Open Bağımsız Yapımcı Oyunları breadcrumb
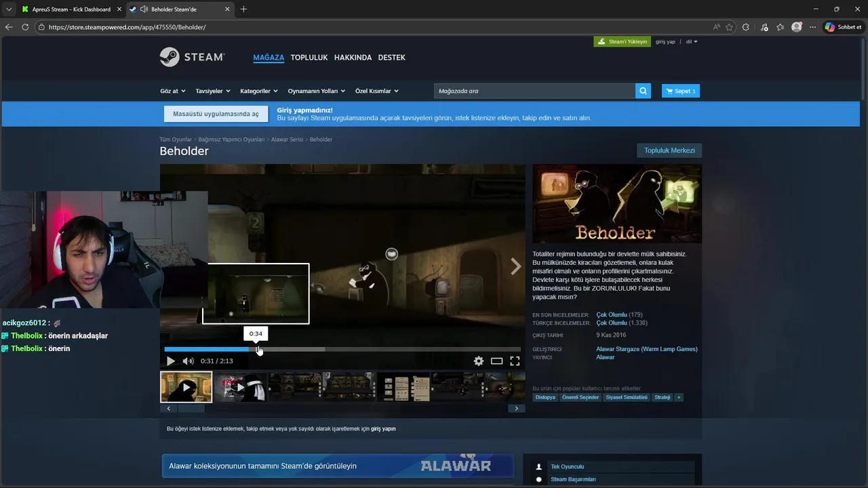Viewport: 868px width, 488px height. [231, 139]
